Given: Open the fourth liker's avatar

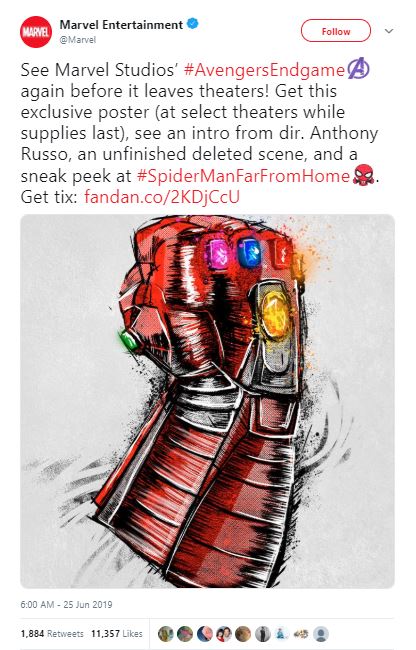Looking at the screenshot, I should coord(224,633).
